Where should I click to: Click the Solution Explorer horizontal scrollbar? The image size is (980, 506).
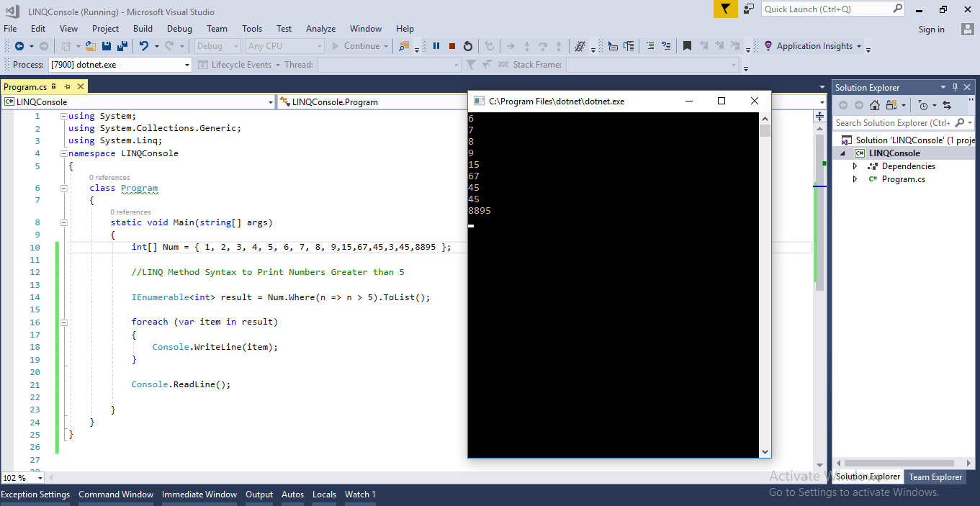click(x=900, y=463)
